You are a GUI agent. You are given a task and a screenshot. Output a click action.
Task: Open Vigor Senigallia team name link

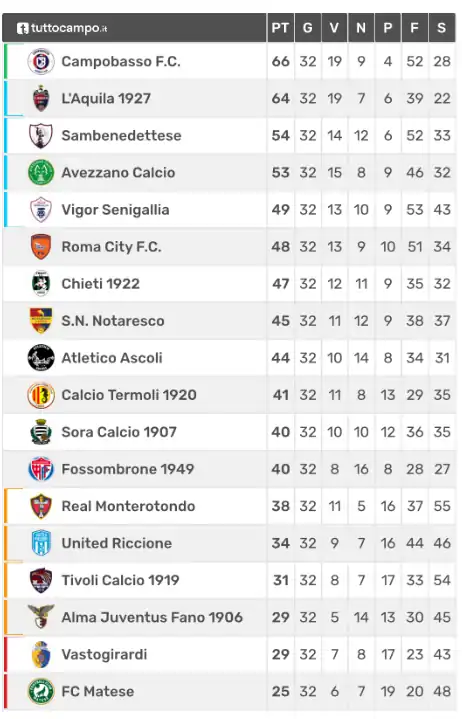[x=116, y=210]
